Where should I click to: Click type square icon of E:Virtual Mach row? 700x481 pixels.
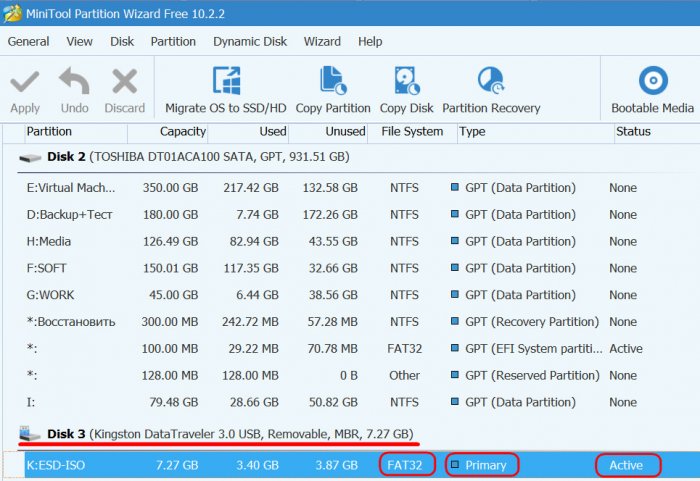(x=454, y=187)
